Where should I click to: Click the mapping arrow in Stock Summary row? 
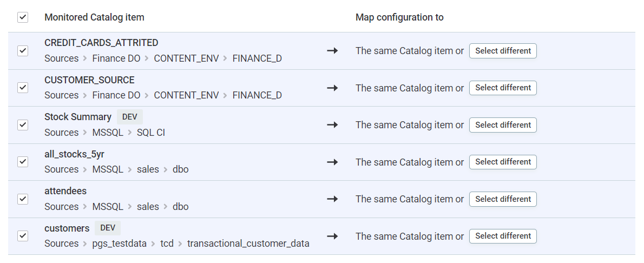(332, 125)
